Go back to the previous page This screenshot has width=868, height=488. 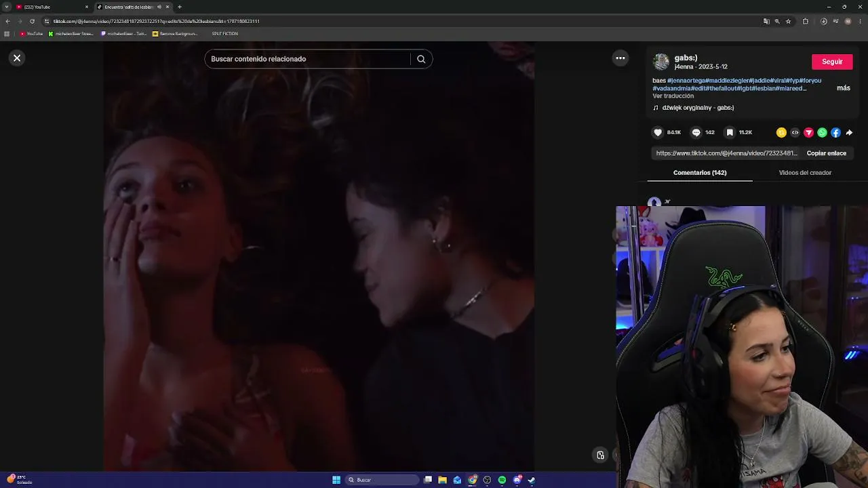pyautogui.click(x=7, y=21)
